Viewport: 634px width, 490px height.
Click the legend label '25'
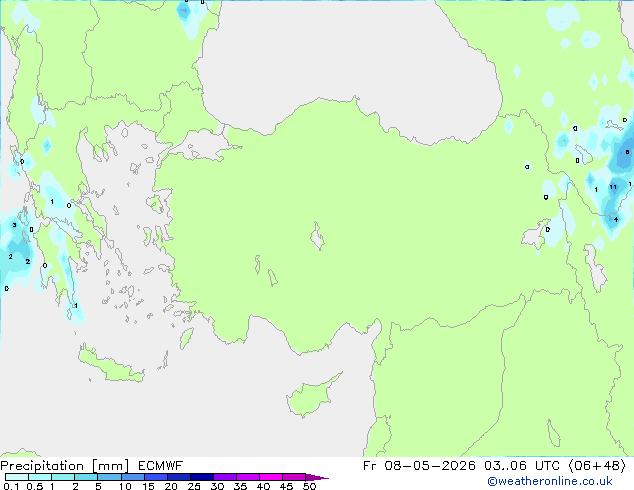pos(194,486)
